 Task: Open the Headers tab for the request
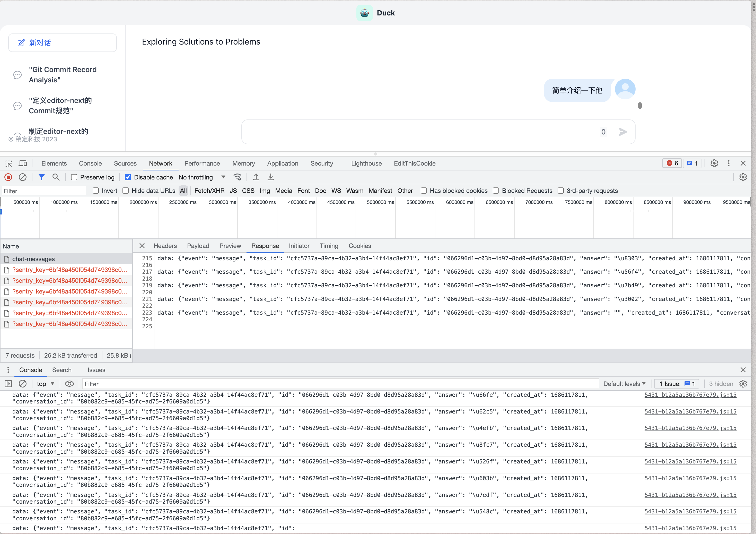pos(165,246)
